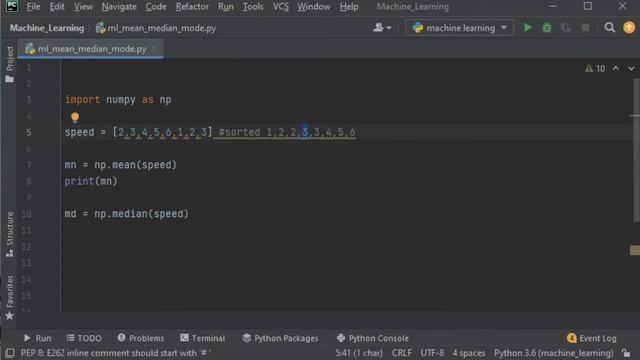Screen dimensions: 640x360
Task: Open the Problems tool window
Action: coord(141,338)
